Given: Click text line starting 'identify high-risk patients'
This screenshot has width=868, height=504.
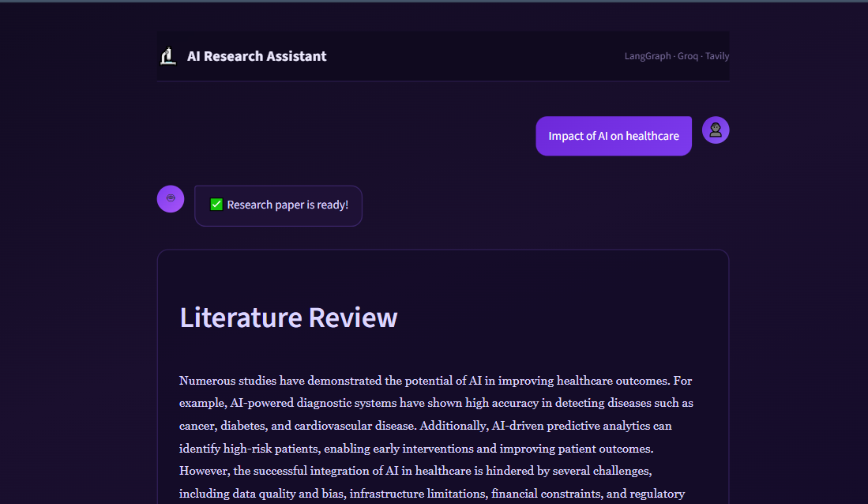Looking at the screenshot, I should pos(416,448).
